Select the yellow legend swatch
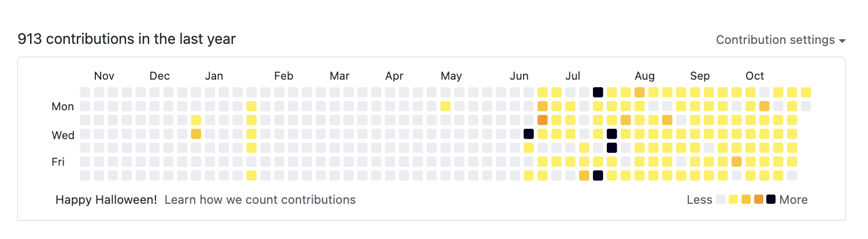Viewport: 868px width, 239px height. (x=733, y=200)
